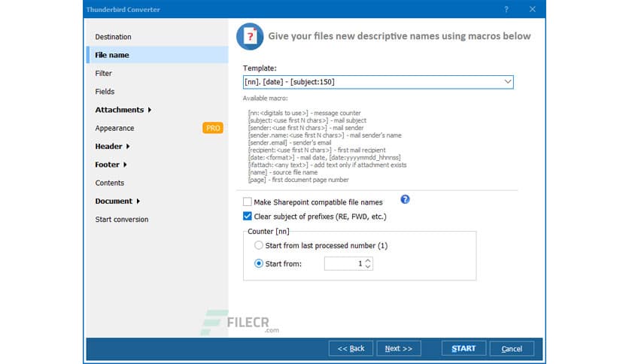Click the START button
The height and width of the screenshot is (364, 629).
point(463,348)
